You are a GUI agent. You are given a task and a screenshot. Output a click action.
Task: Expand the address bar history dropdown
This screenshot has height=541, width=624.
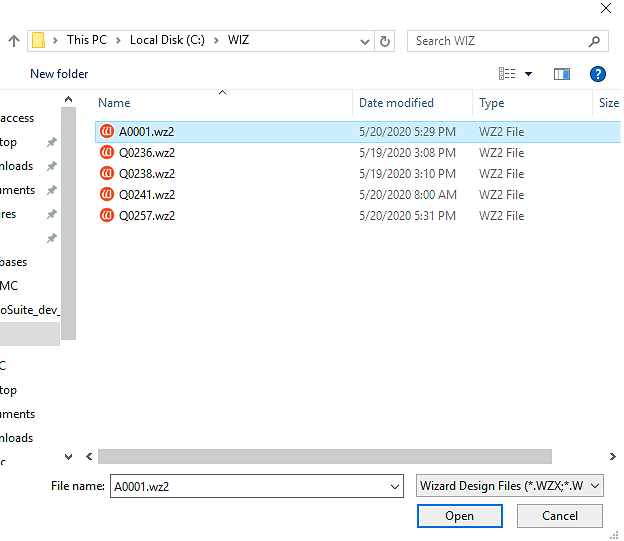pos(364,41)
